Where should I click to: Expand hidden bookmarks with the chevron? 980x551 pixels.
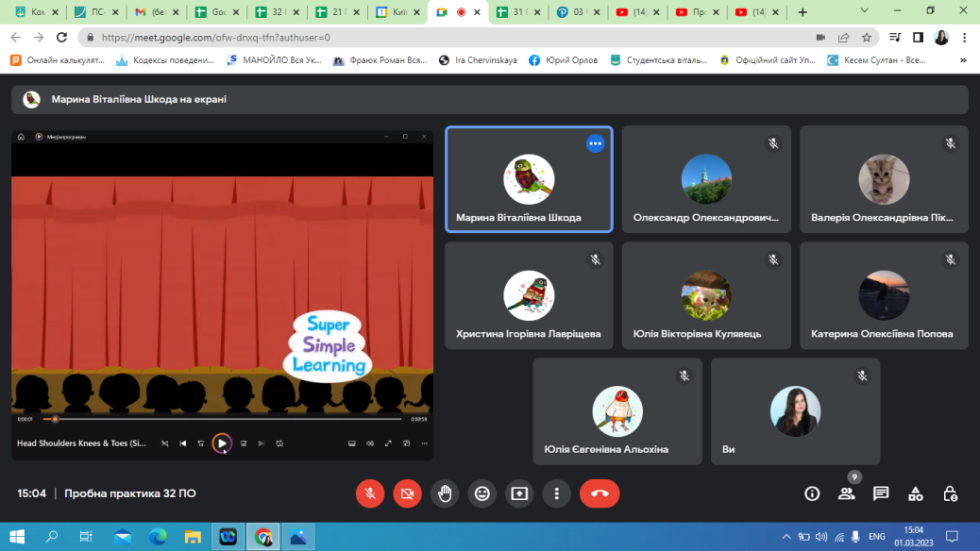pyautogui.click(x=963, y=59)
